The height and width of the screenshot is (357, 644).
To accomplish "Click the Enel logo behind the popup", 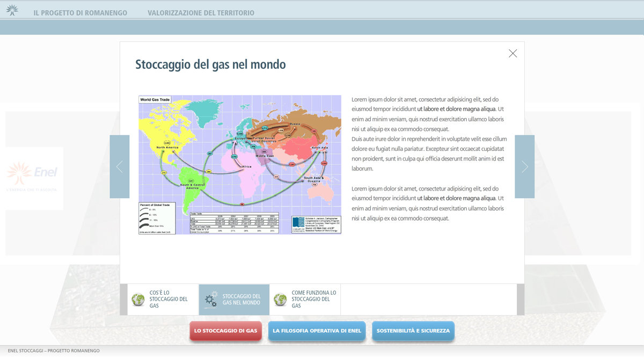I will click(34, 174).
